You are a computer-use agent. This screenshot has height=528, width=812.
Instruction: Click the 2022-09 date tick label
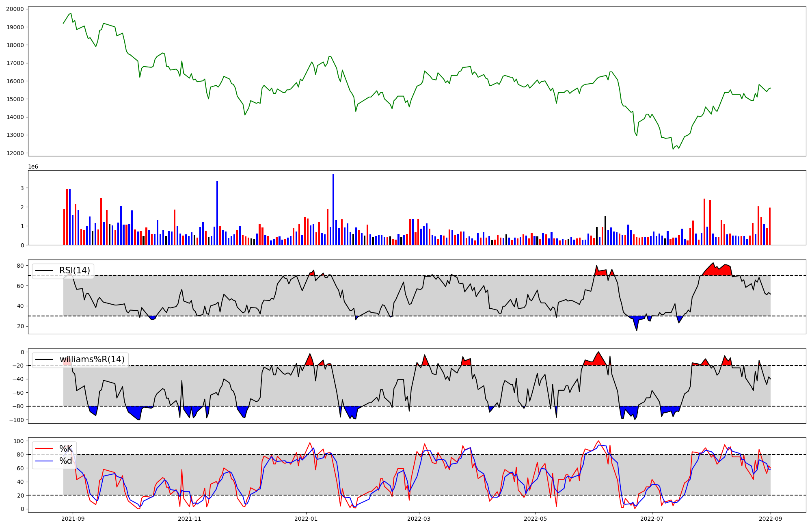tap(770, 519)
